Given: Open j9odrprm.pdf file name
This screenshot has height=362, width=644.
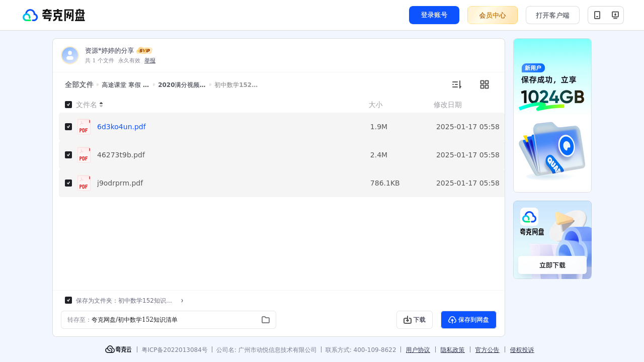Looking at the screenshot, I should coord(120,183).
